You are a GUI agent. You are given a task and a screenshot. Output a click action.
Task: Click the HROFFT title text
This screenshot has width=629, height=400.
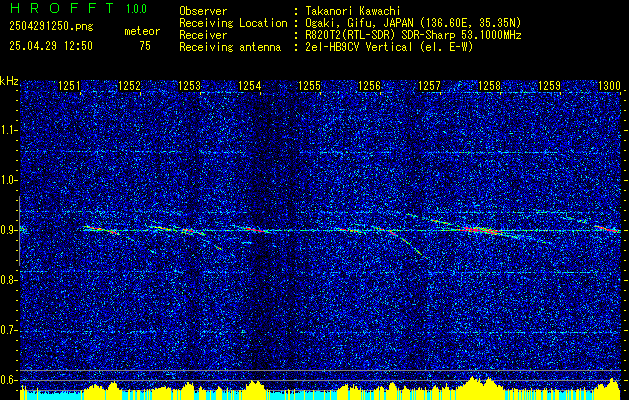click(62, 8)
